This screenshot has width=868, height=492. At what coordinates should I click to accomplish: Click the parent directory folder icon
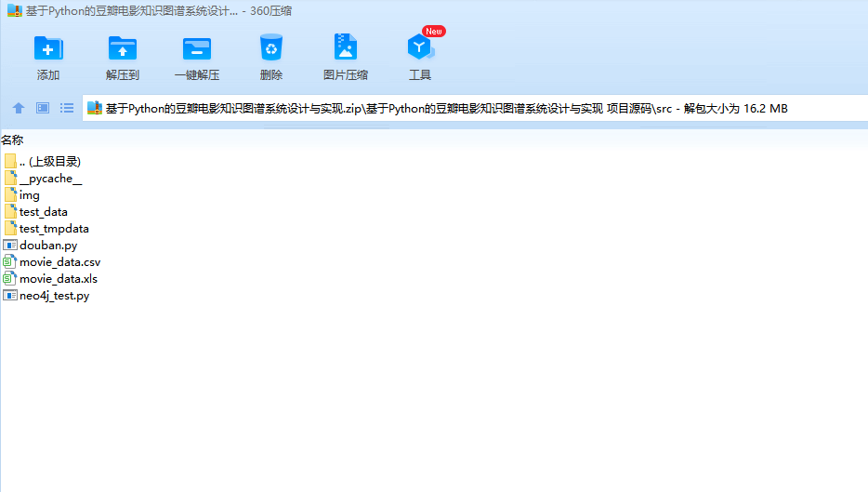[10, 161]
